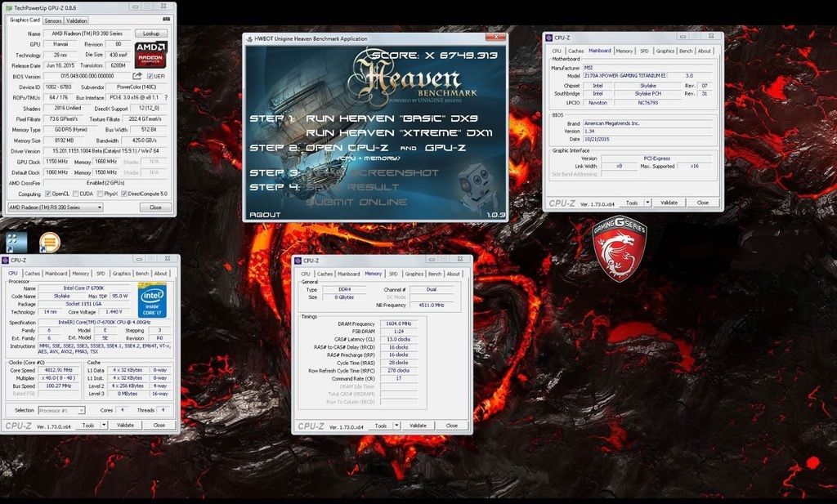Click the Heaven score "X 6749.313"
Screen dimensions: 837x504
461,55
